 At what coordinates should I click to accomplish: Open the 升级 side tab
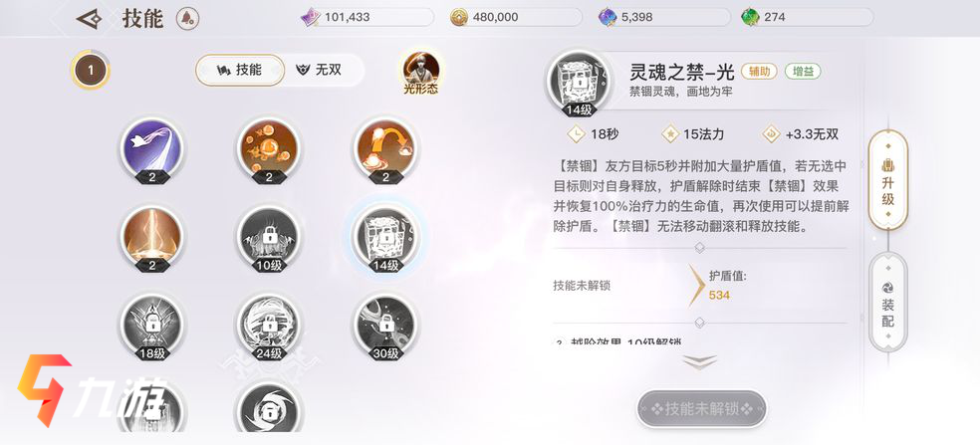click(x=888, y=180)
